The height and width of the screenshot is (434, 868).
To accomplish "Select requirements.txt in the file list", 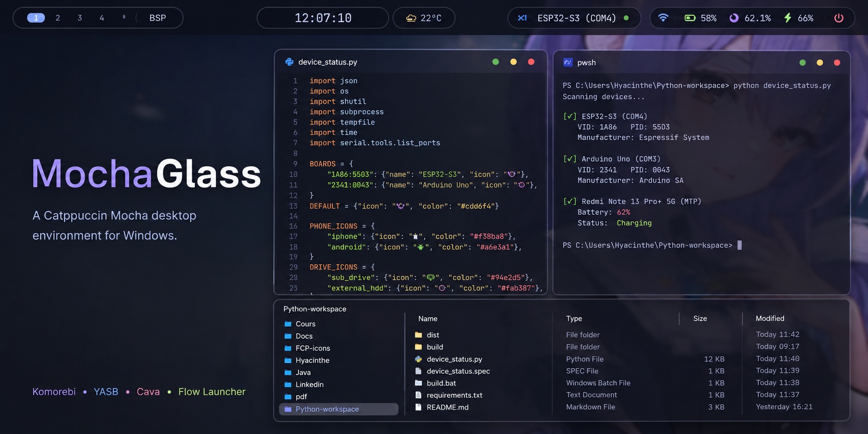I will pos(454,395).
